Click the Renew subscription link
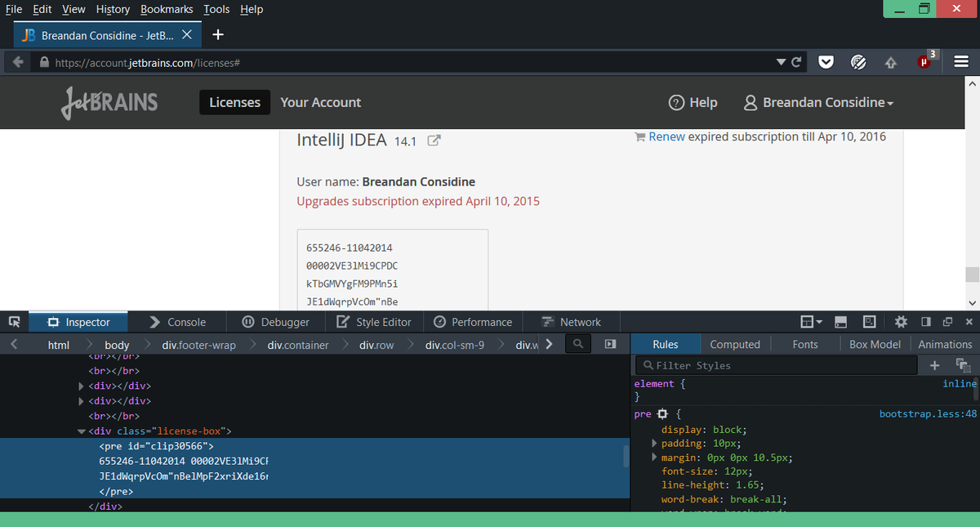Viewport: 980px width, 527px height. (666, 136)
